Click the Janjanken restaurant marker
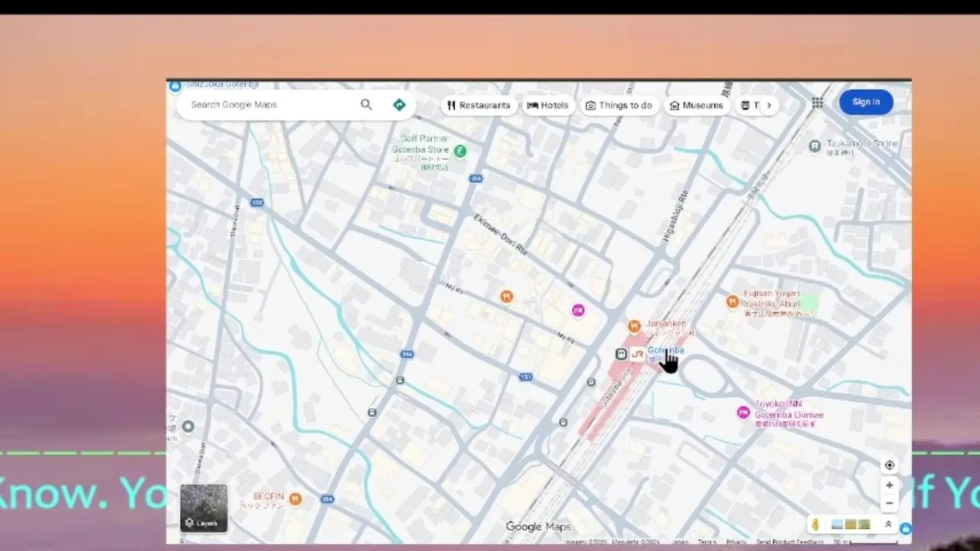Viewport: 980px width, 551px height. (x=634, y=327)
